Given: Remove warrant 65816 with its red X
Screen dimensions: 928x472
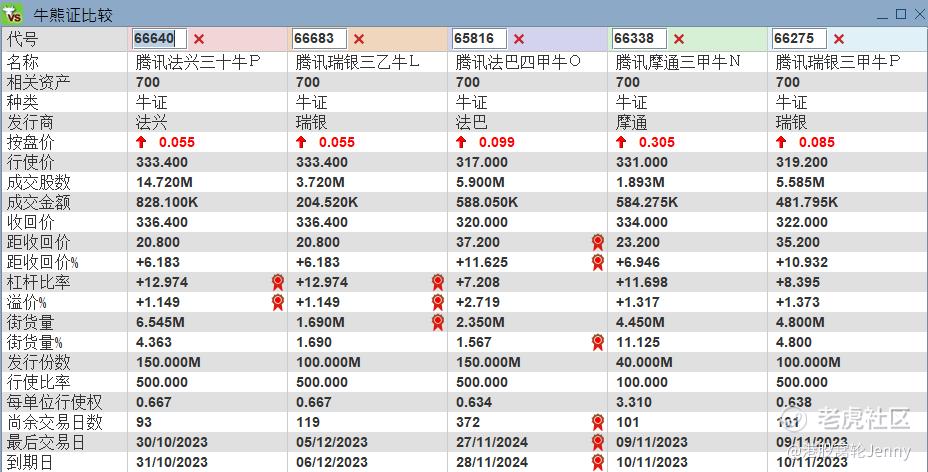Looking at the screenshot, I should tap(519, 39).
